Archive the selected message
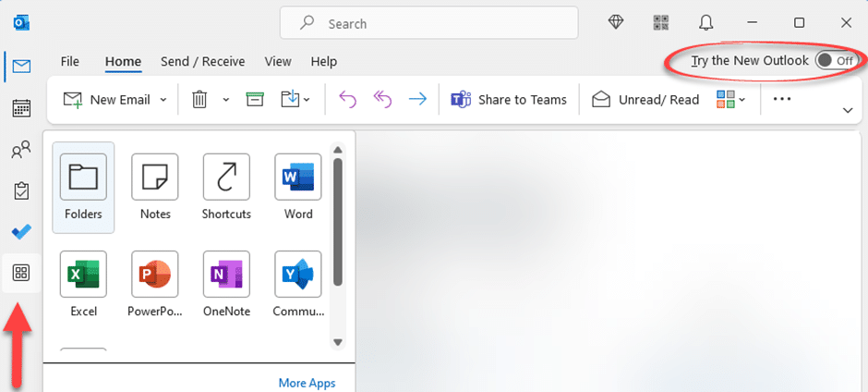The height and width of the screenshot is (392, 868). (x=256, y=99)
